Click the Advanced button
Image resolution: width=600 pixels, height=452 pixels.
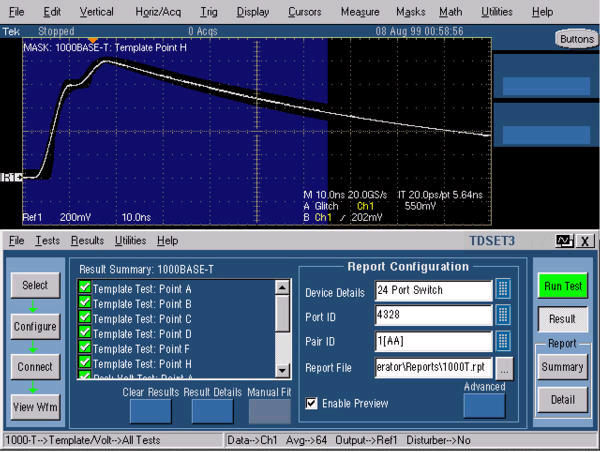(484, 406)
